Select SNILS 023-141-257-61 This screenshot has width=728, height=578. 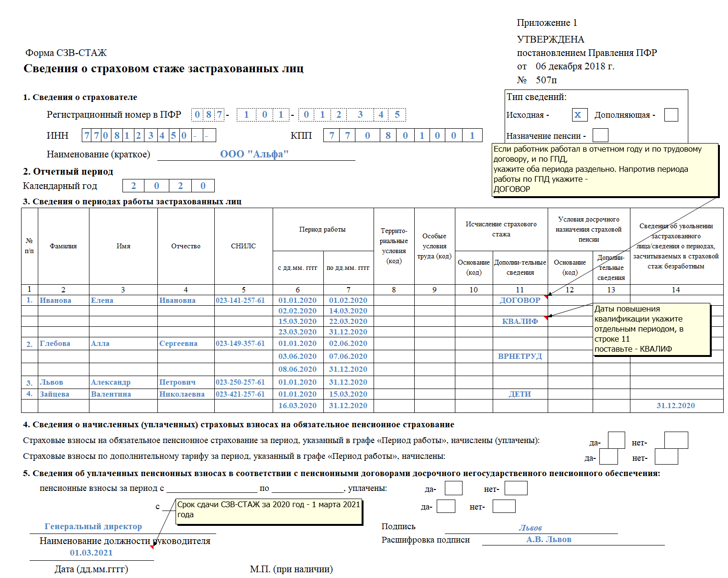243,300
